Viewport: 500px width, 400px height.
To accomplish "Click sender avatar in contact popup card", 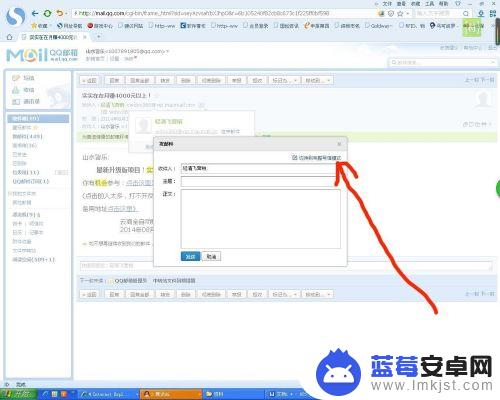I will (143, 125).
